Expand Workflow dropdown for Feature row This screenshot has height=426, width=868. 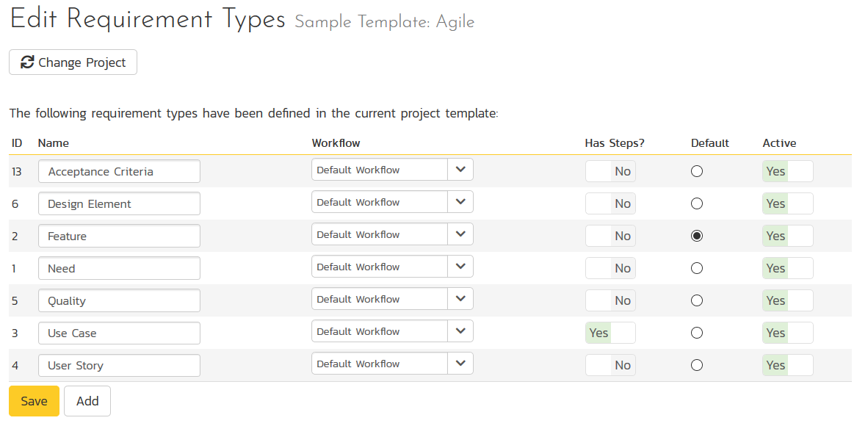[x=392, y=234]
